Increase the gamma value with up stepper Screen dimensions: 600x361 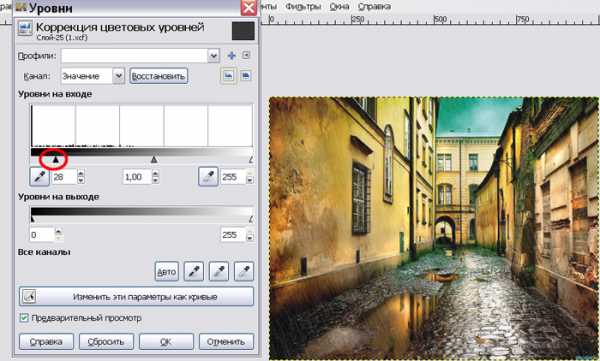coord(155,173)
